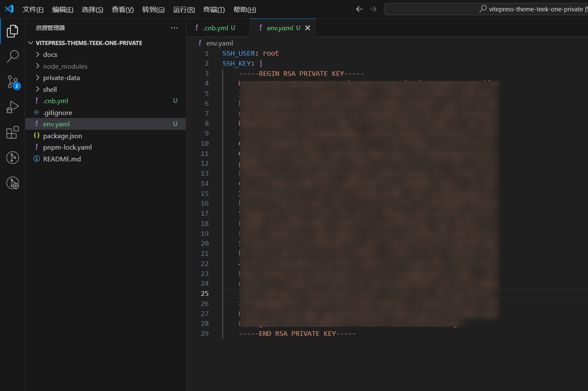Click the BEGIN RSA PRIVATE KEY line
The image size is (588, 391).
coord(301,73)
